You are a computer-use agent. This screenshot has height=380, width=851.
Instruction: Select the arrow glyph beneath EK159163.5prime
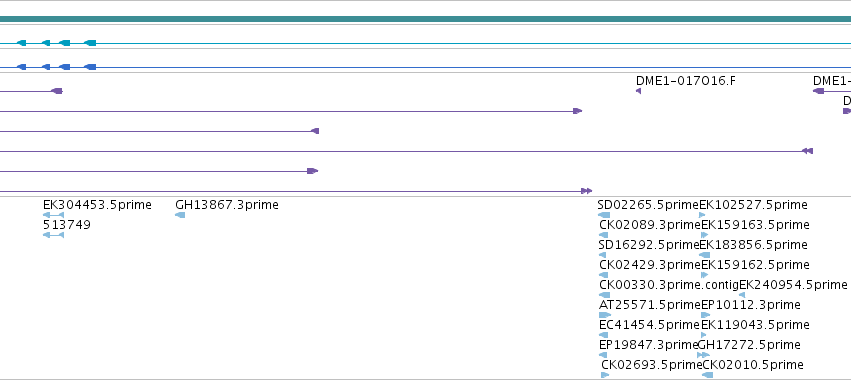pyautogui.click(x=704, y=235)
